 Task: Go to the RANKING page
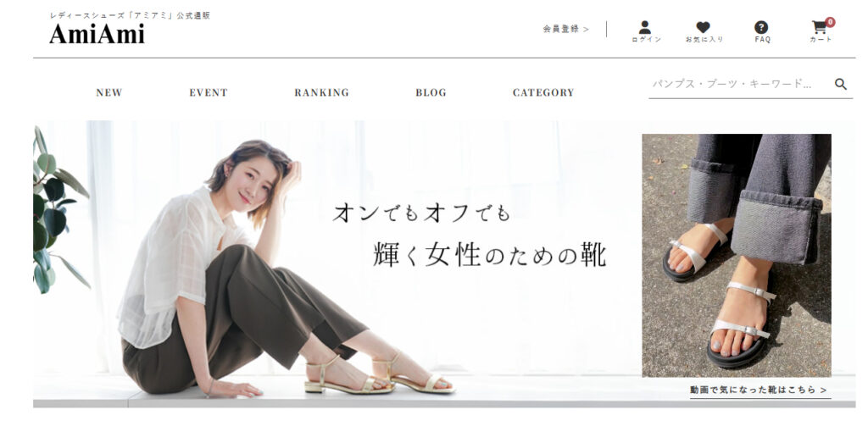321,93
